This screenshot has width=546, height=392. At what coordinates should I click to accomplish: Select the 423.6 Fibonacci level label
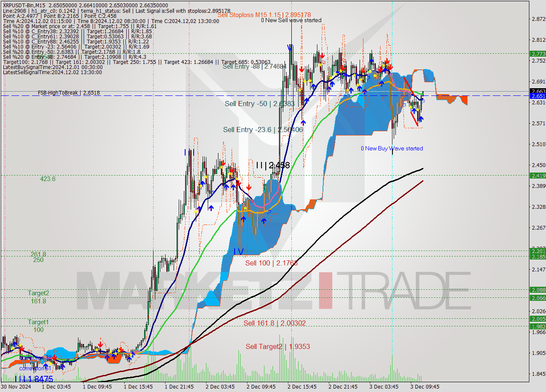click(x=48, y=179)
